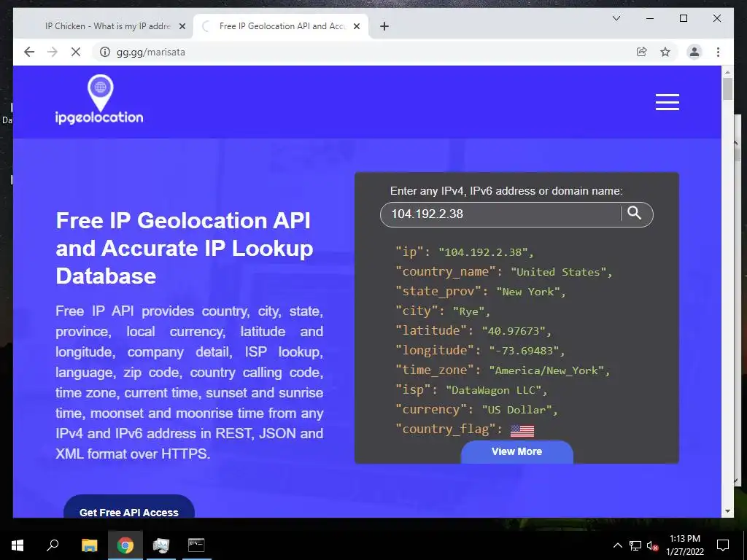
Task: Open the command prompt taskbar icon
Action: (x=196, y=545)
